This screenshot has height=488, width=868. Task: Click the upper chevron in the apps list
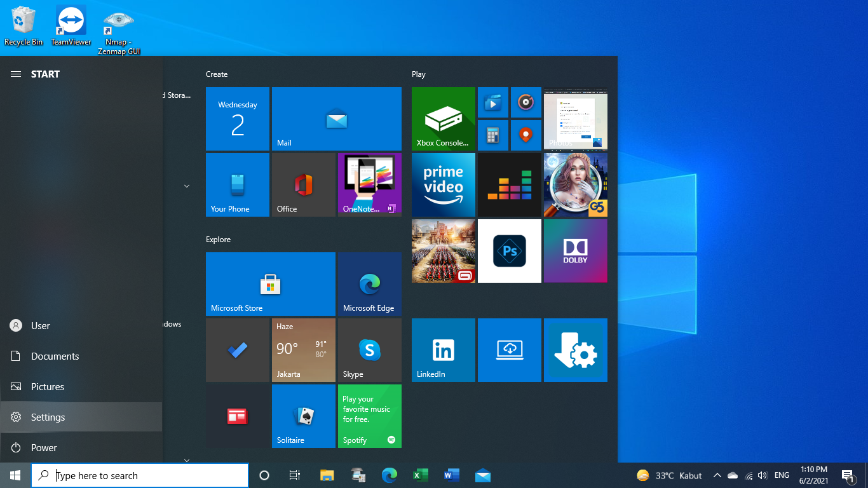186,186
